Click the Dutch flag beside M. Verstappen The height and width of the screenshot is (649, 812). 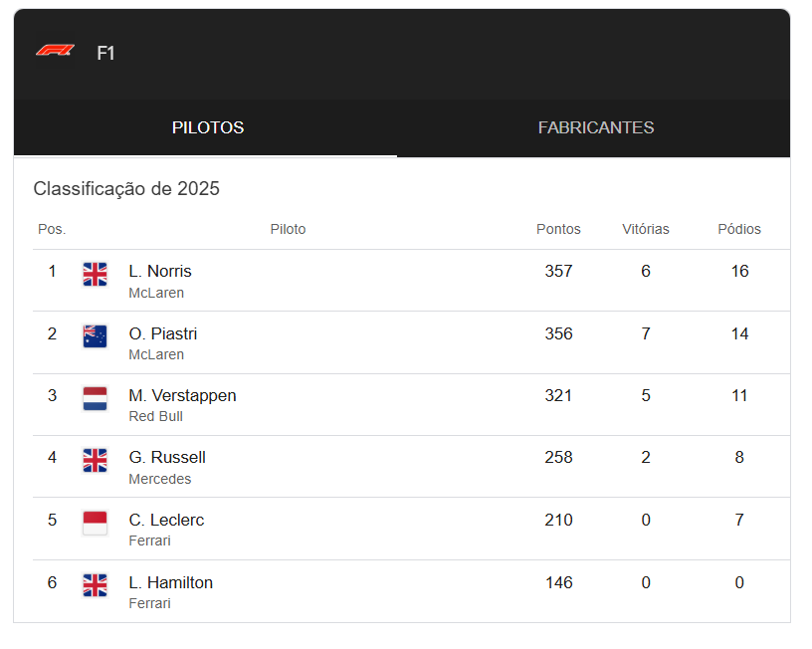tap(95, 399)
